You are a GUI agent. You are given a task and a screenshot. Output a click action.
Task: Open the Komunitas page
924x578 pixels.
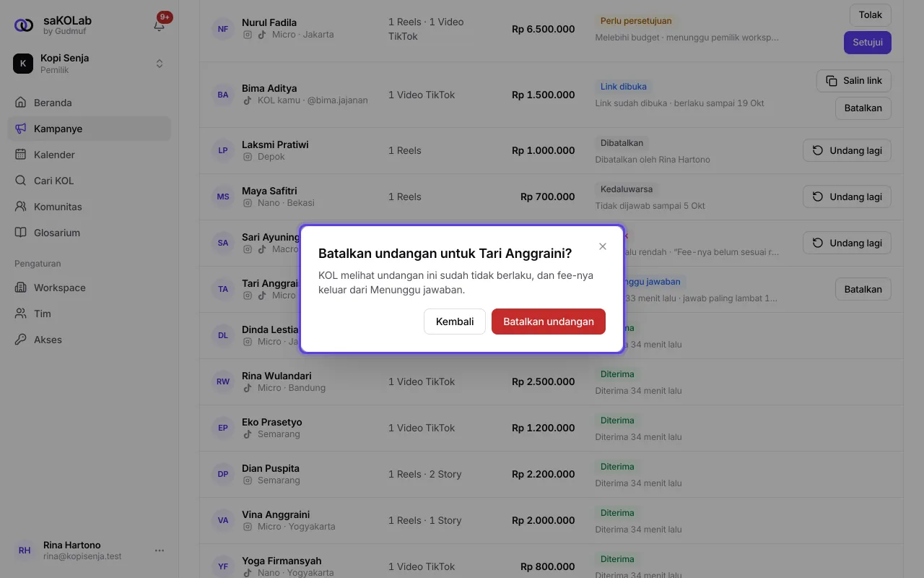tap(89, 207)
